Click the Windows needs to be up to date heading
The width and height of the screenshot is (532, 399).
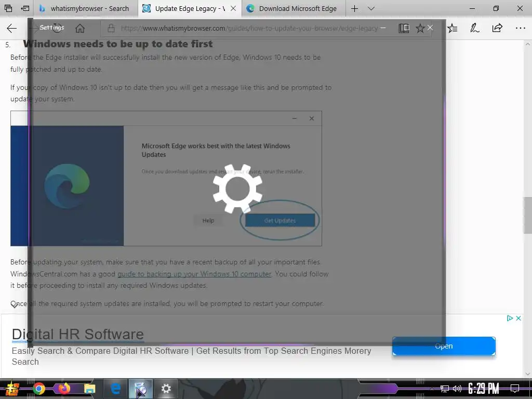coord(118,44)
